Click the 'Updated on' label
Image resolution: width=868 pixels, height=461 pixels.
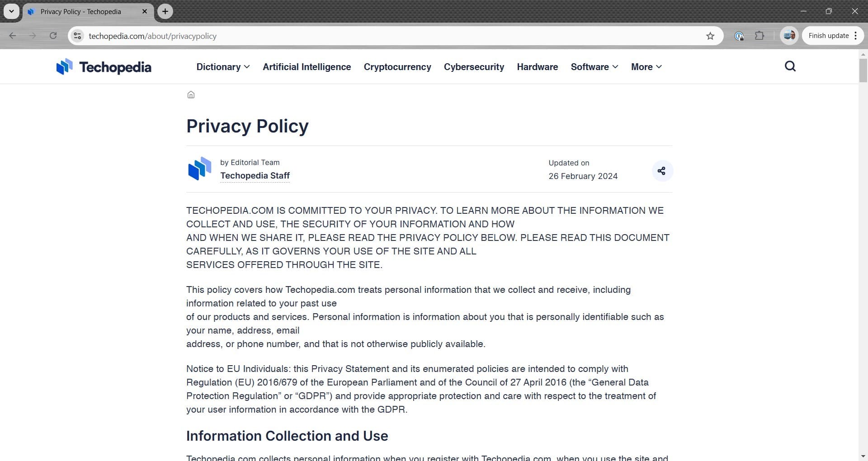(569, 163)
